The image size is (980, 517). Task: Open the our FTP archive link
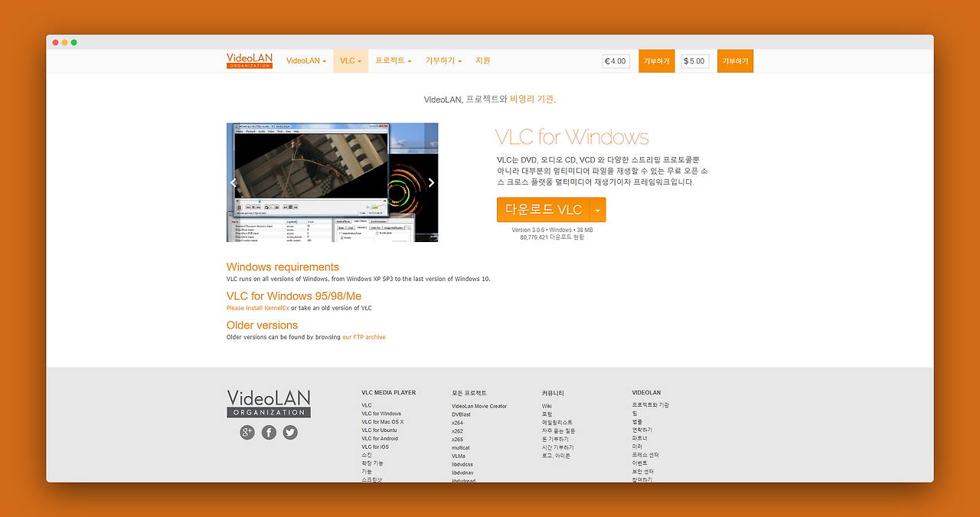click(x=364, y=337)
